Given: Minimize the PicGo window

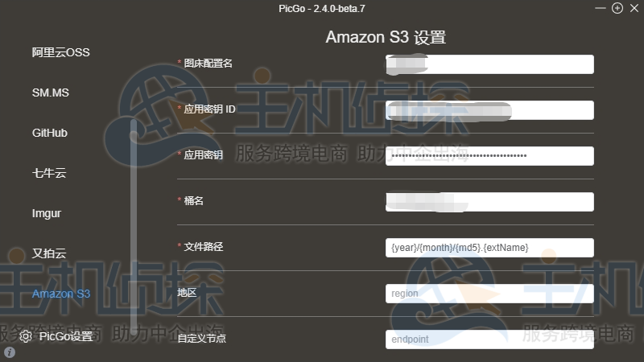Looking at the screenshot, I should tap(600, 8).
